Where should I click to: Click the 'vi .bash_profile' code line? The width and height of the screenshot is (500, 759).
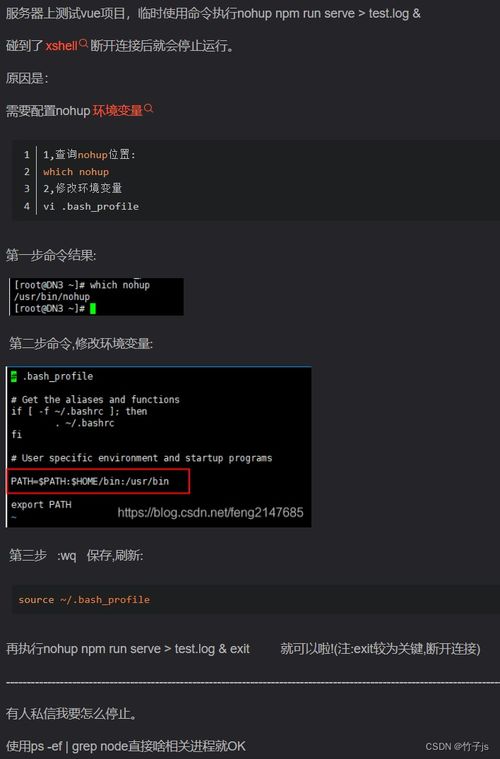91,207
